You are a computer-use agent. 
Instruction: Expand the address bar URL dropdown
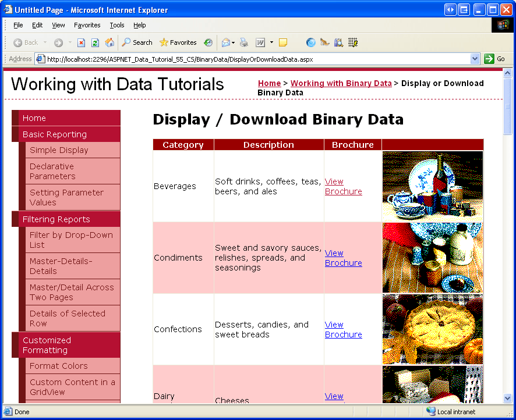point(475,59)
